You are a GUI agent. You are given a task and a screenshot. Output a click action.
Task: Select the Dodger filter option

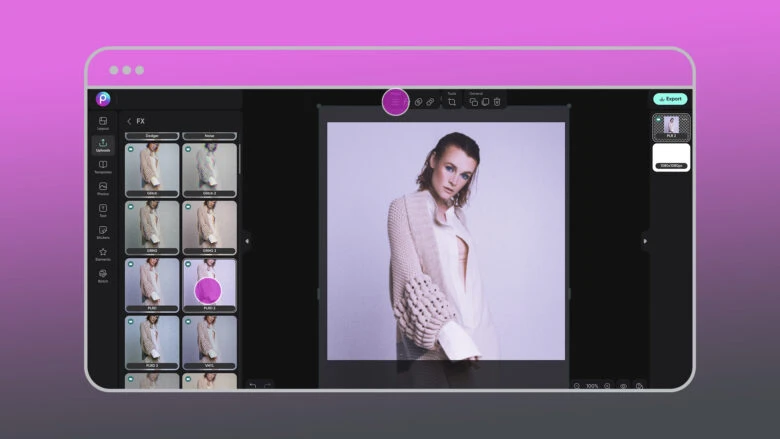click(x=152, y=136)
